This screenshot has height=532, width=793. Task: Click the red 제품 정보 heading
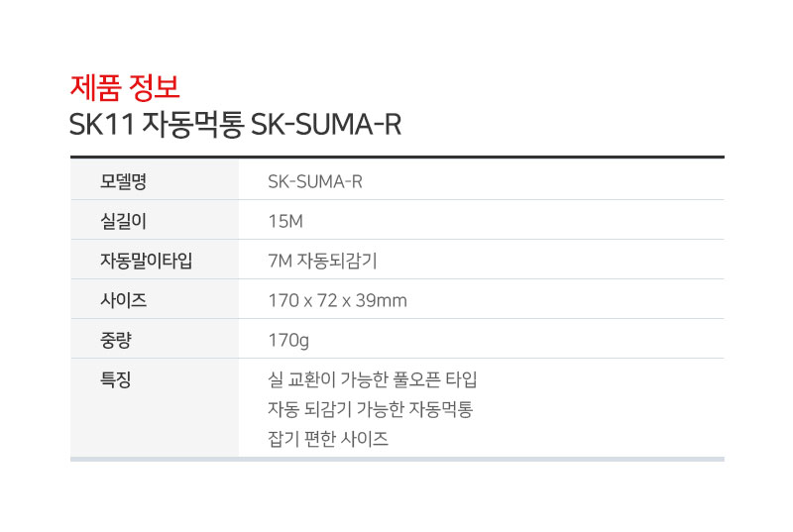tap(125, 87)
